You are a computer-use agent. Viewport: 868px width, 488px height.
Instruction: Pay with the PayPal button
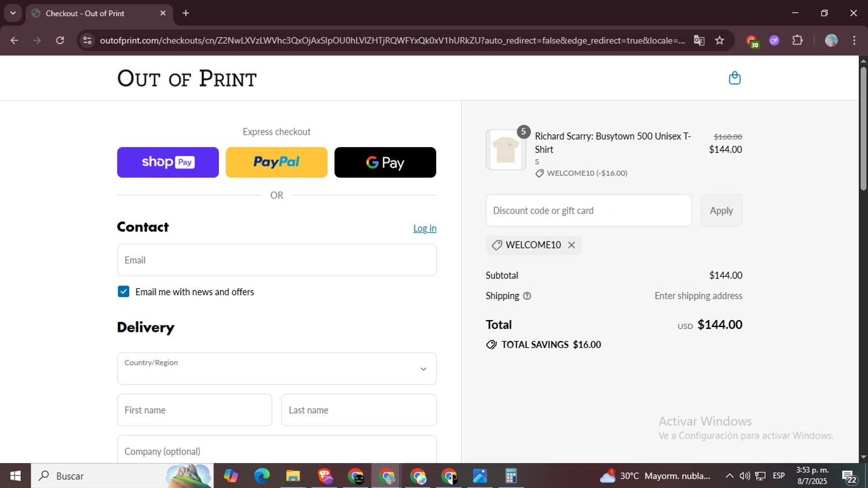[x=277, y=162]
